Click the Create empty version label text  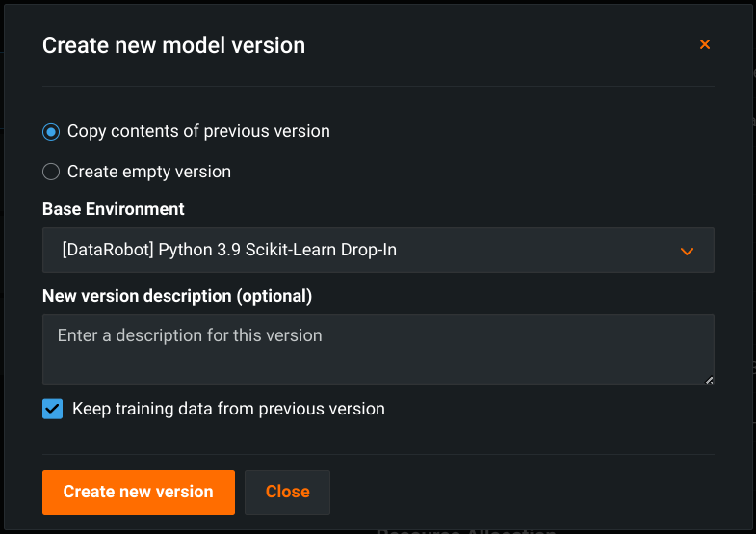tap(149, 172)
